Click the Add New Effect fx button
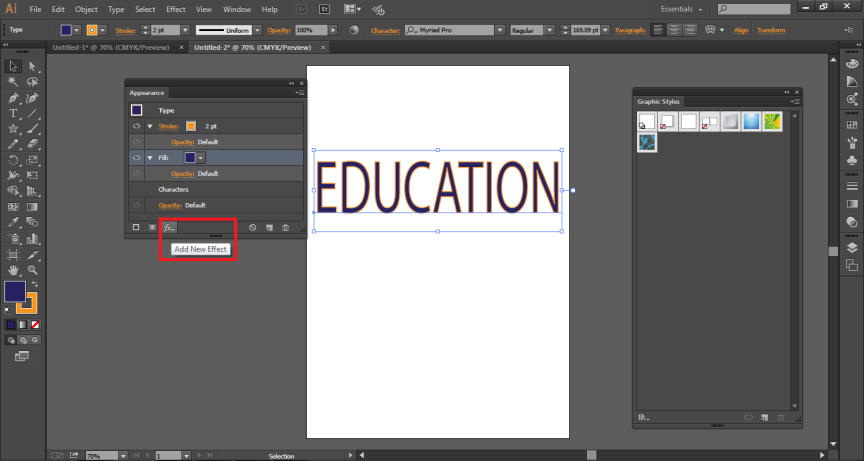This screenshot has height=461, width=864. [x=169, y=228]
